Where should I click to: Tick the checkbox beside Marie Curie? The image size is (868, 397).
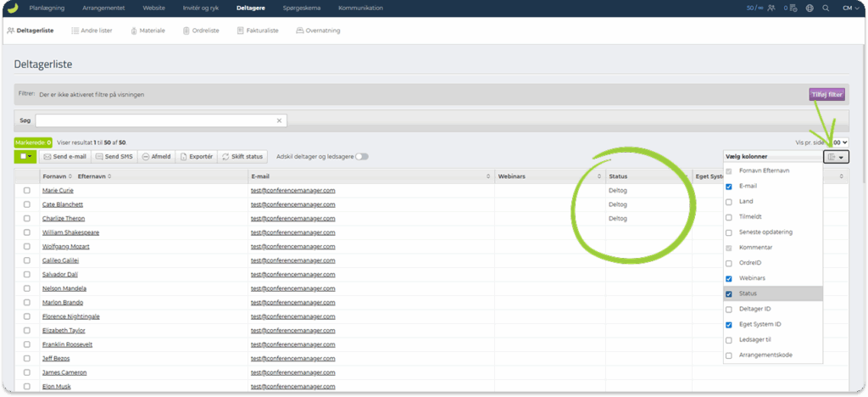pyautogui.click(x=27, y=191)
